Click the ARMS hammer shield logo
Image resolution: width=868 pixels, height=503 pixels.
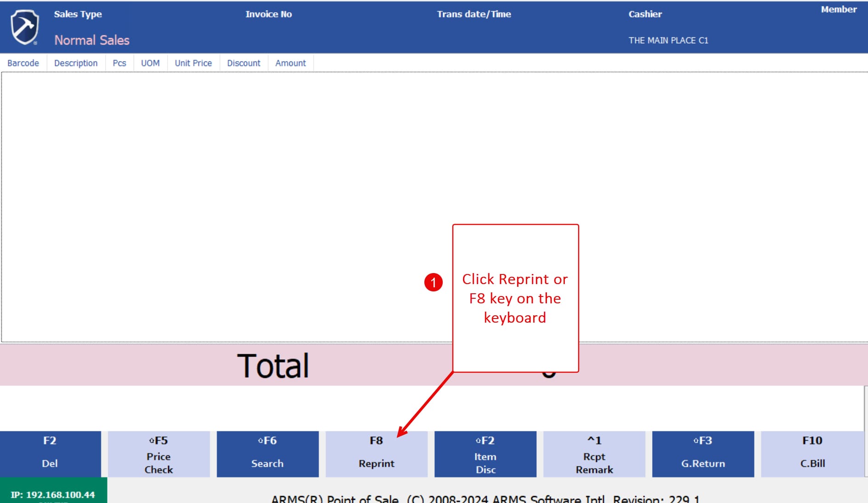click(25, 27)
